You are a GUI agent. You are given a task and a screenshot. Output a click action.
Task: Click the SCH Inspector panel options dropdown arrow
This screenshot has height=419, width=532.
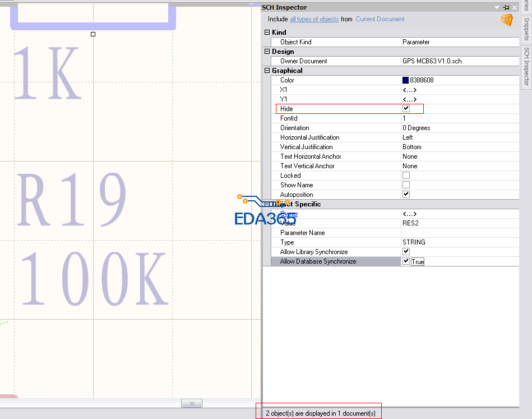[497, 7]
